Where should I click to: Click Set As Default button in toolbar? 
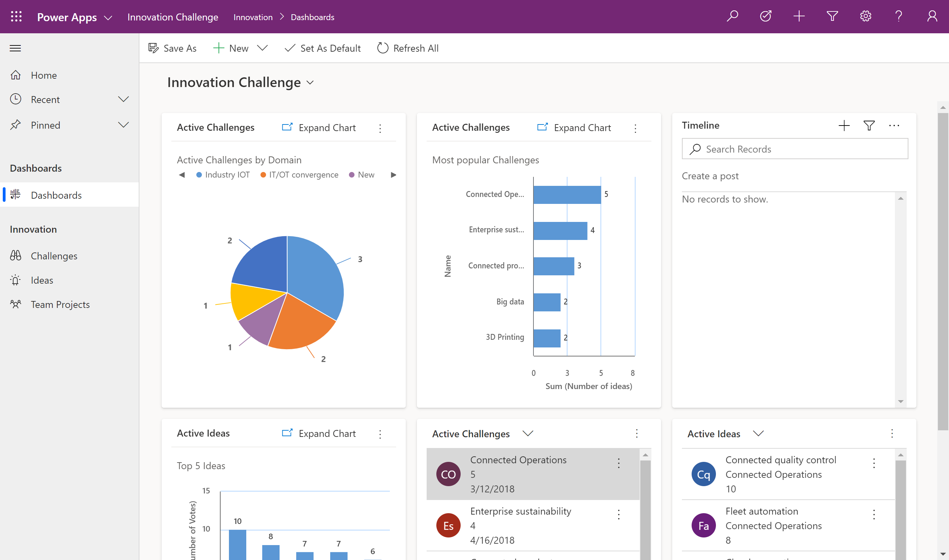tap(323, 48)
